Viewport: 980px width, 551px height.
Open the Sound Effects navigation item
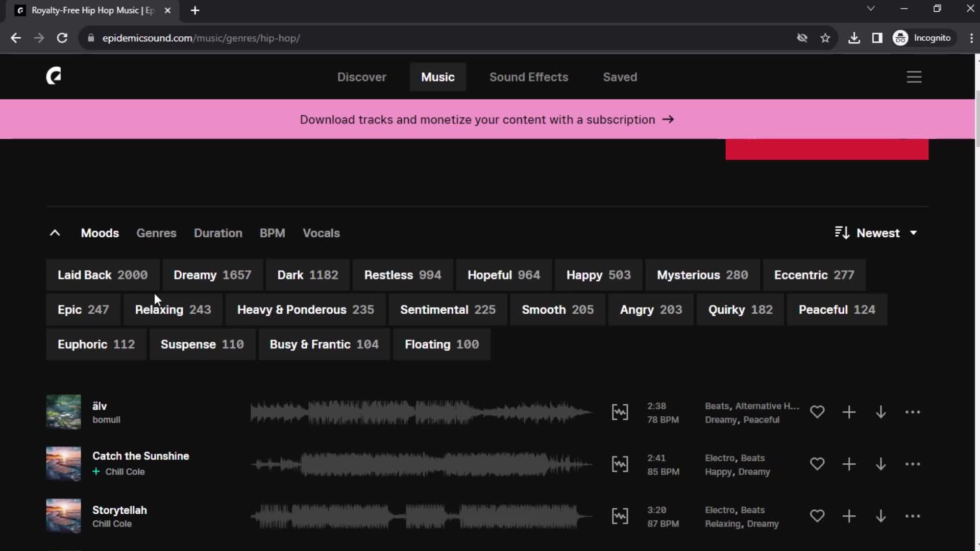[x=529, y=77]
